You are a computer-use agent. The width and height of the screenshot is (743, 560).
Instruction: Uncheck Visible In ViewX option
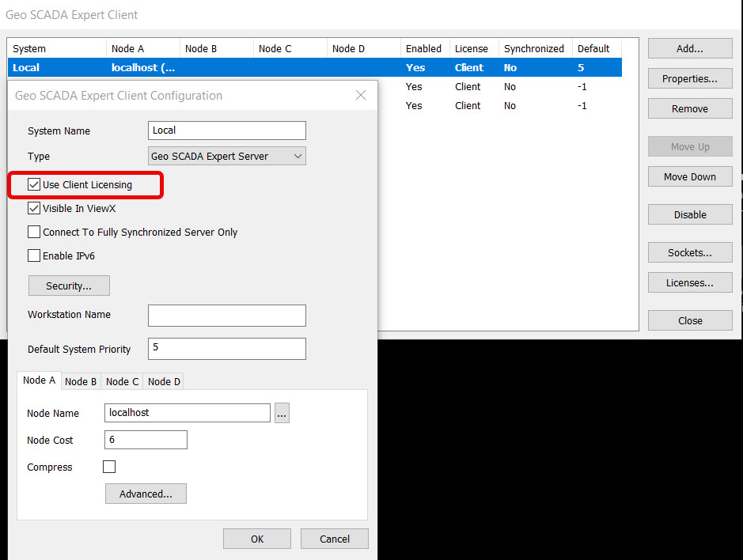(x=34, y=208)
